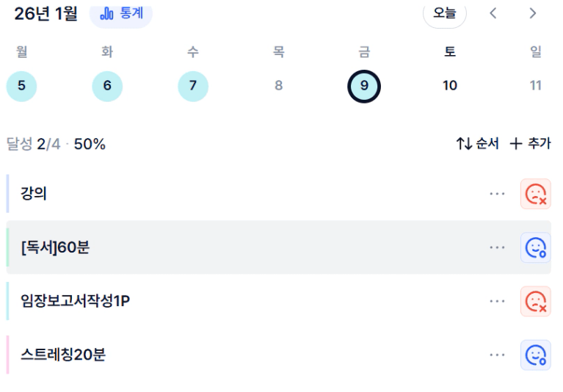Select Wednesday the 7th
This screenshot has height=392, width=563.
(193, 86)
